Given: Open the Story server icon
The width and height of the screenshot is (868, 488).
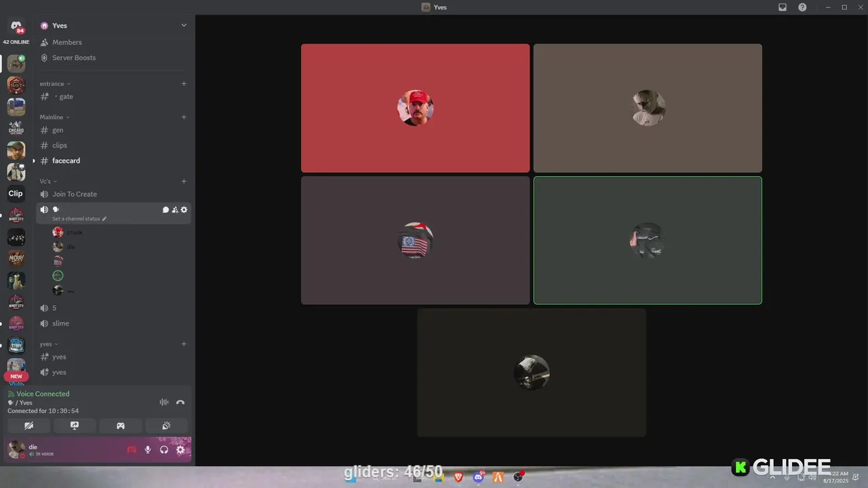Looking at the screenshot, I should coord(16,345).
